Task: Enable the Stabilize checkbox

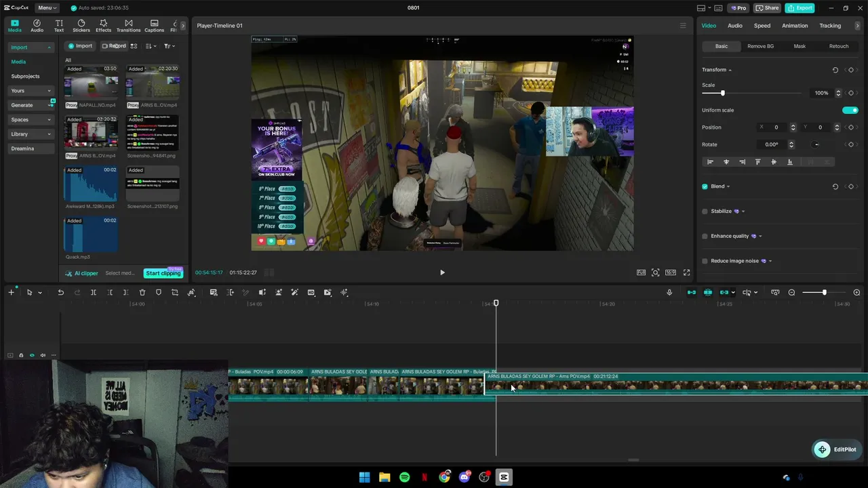Action: 705,211
